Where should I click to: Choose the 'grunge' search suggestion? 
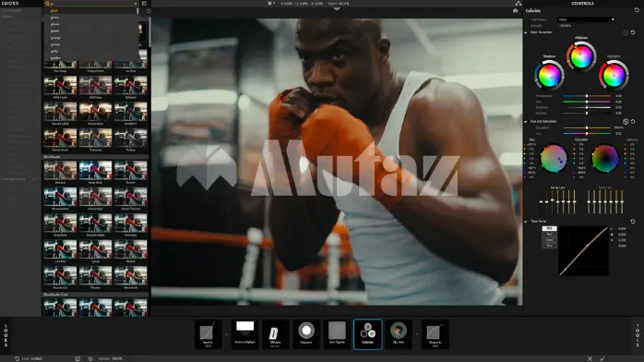55,38
